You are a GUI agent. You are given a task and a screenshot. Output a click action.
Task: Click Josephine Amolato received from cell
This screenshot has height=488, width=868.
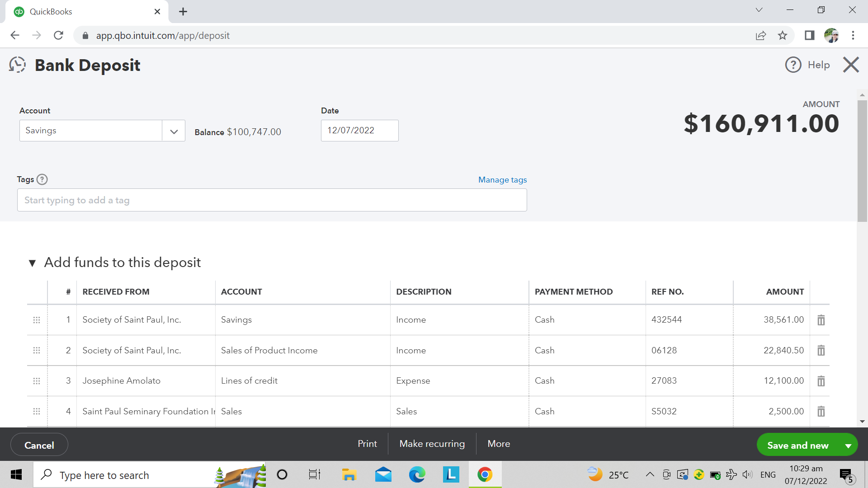[x=146, y=381]
